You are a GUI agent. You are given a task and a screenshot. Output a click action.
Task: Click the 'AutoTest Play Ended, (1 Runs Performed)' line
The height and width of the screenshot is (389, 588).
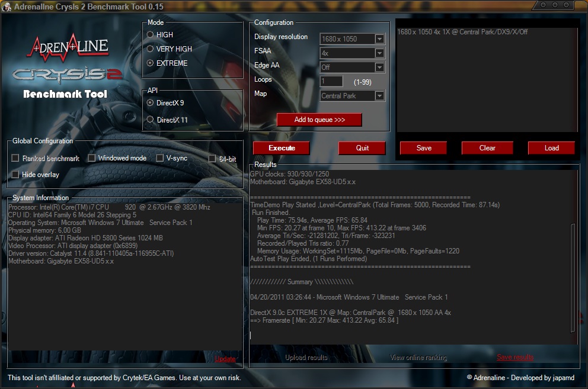[308, 259]
